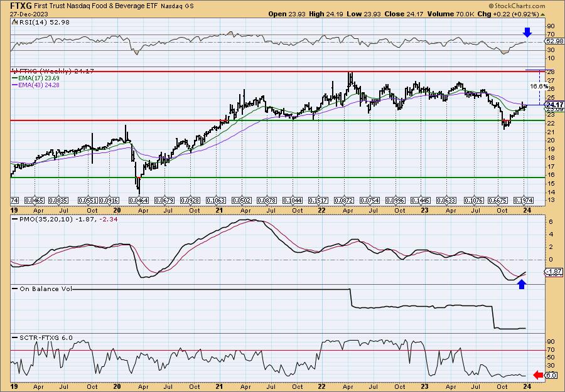
Task: Click the EMA(17) 23.69 legend text
Action: [38, 78]
